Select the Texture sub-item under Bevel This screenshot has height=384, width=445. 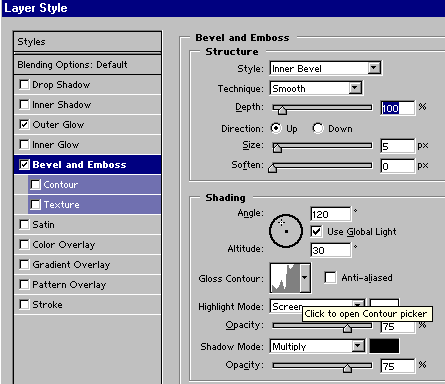tap(94, 205)
